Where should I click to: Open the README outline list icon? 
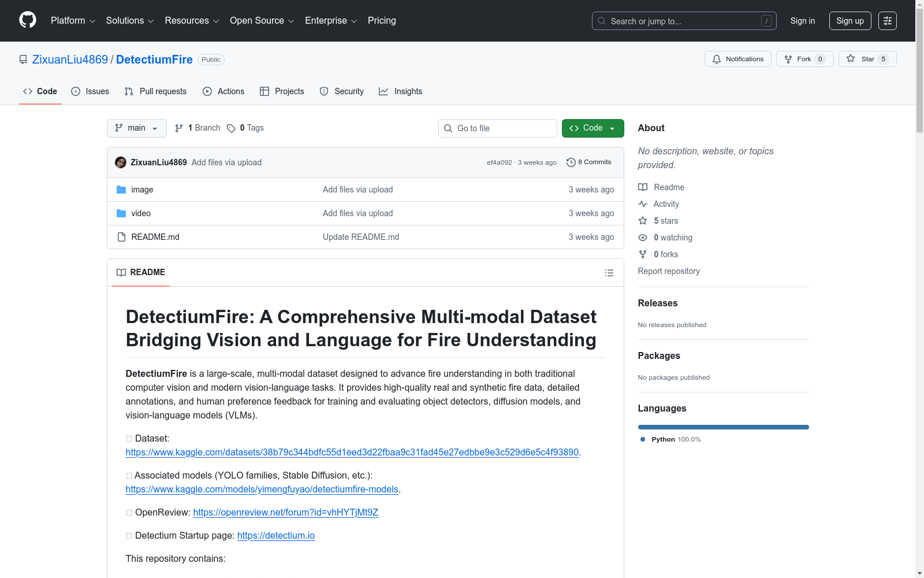[x=609, y=273]
